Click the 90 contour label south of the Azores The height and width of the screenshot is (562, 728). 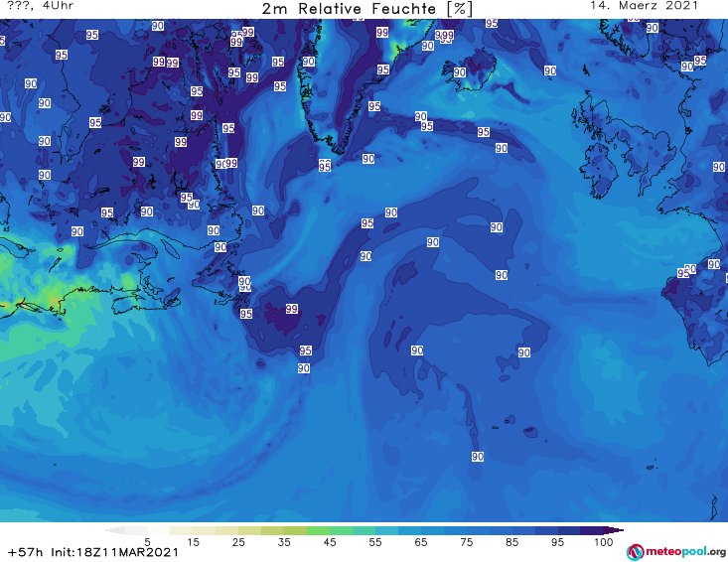pos(478,457)
